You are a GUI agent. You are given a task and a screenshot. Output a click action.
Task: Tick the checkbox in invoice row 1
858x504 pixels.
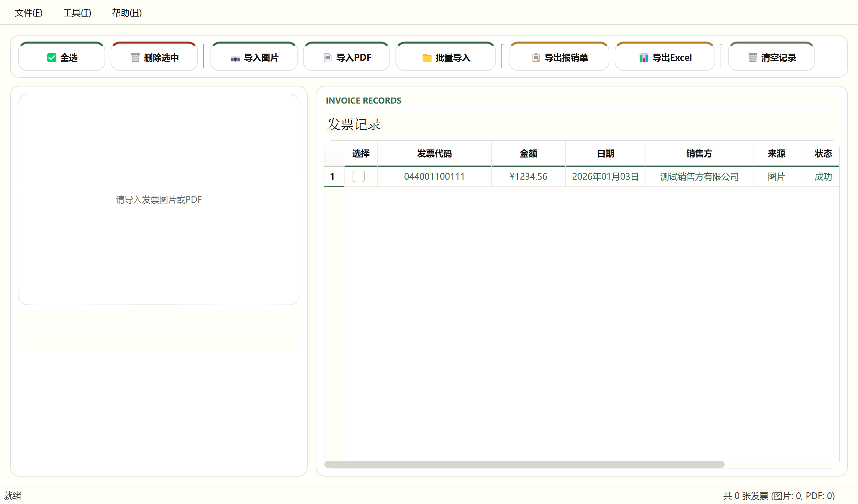click(359, 176)
